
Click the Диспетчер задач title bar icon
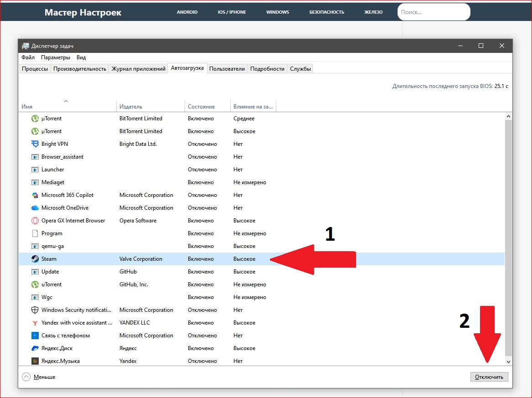[26, 46]
